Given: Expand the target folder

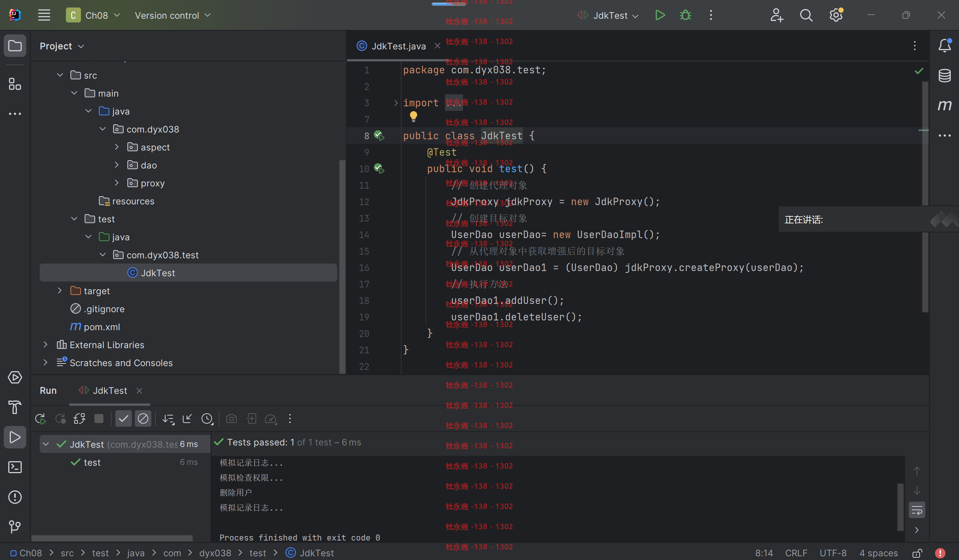Looking at the screenshot, I should (60, 290).
